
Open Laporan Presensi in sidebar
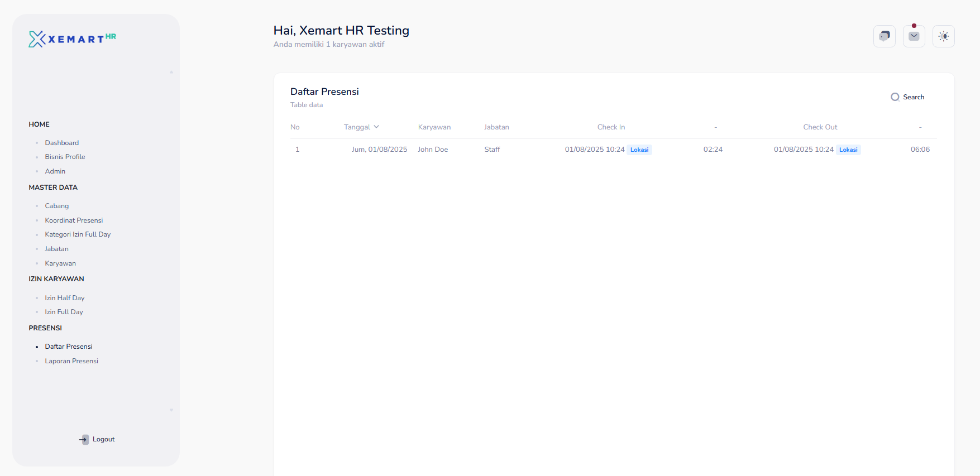point(71,361)
